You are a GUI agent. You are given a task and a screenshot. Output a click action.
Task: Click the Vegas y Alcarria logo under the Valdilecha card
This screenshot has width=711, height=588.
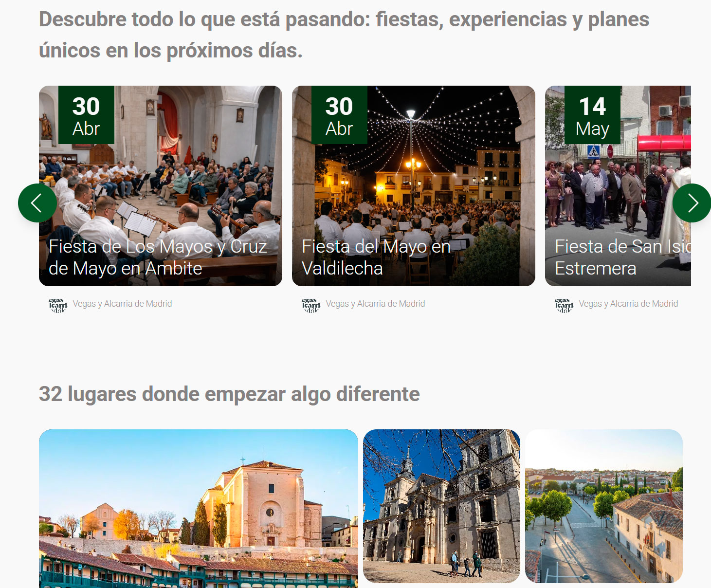(x=311, y=305)
